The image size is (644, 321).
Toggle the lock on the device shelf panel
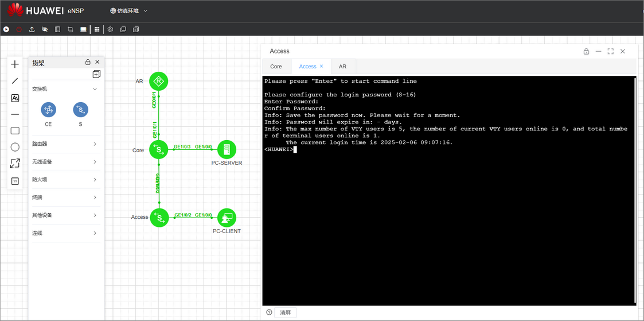[x=88, y=62]
